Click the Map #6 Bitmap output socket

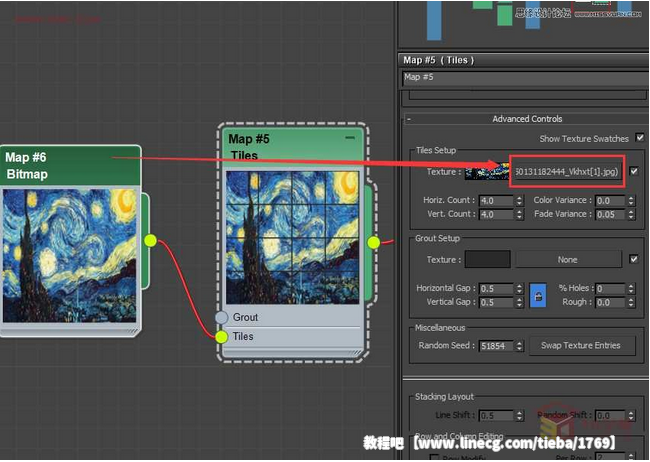pos(150,241)
